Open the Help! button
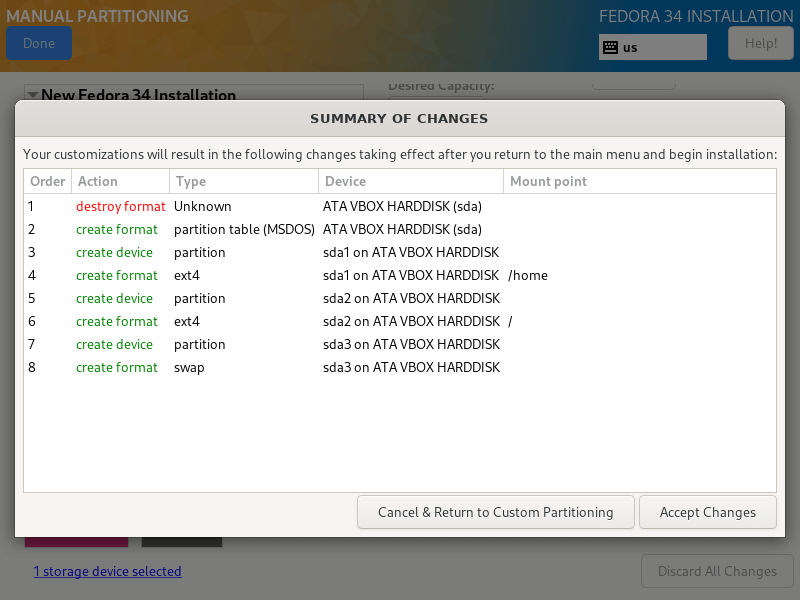The width and height of the screenshot is (800, 600). coord(760,43)
